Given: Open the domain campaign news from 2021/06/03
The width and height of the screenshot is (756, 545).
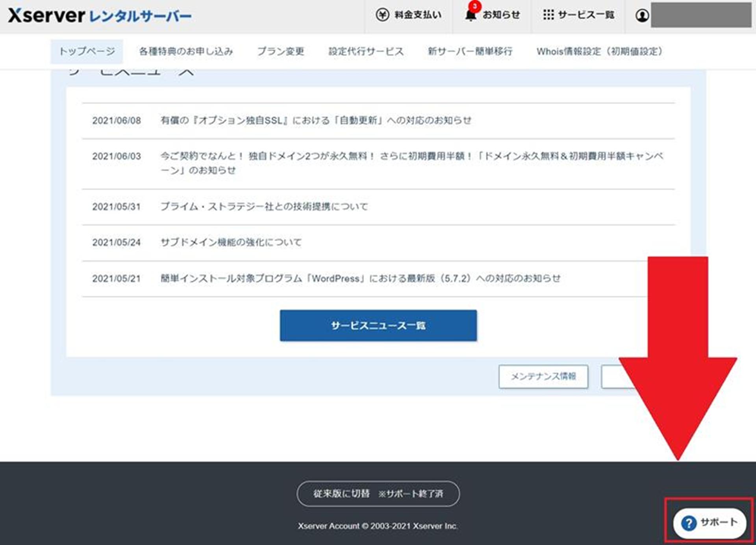Looking at the screenshot, I should [411, 156].
